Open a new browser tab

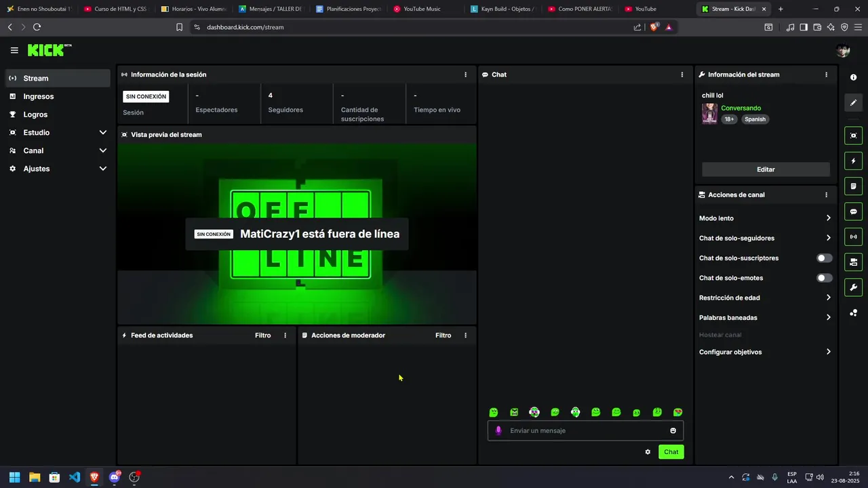(781, 9)
